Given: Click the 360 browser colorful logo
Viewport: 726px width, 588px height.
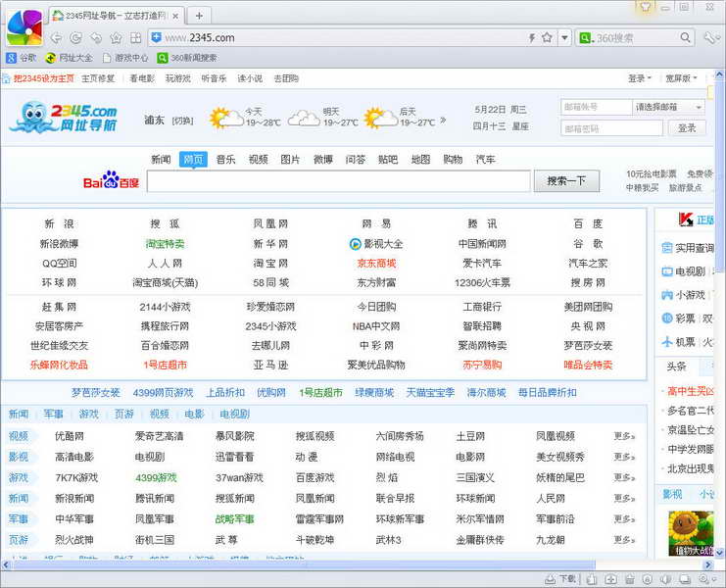Looking at the screenshot, I should coord(25,27).
